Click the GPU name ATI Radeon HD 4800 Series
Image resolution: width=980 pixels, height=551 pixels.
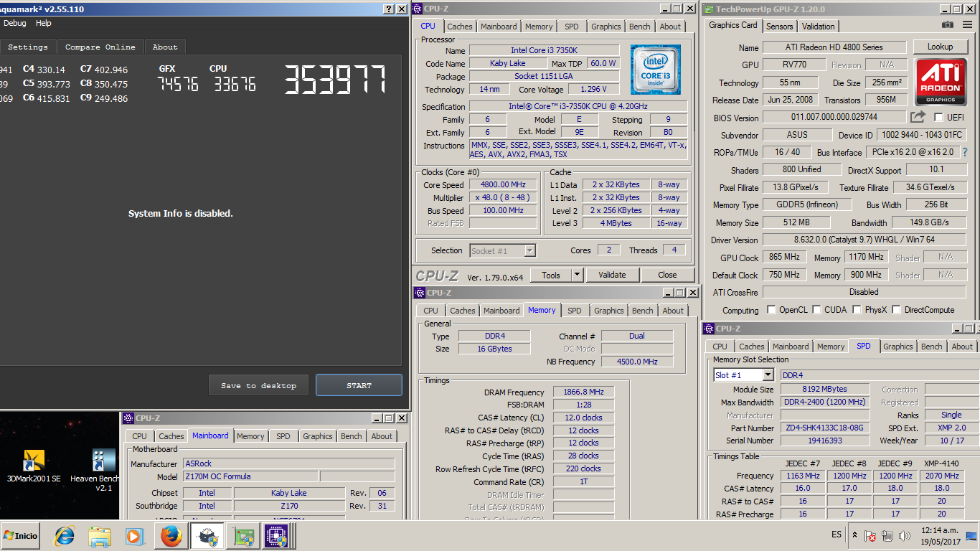point(833,47)
